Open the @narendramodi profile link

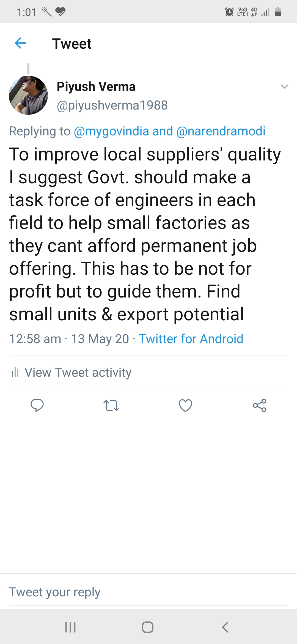pos(221,131)
